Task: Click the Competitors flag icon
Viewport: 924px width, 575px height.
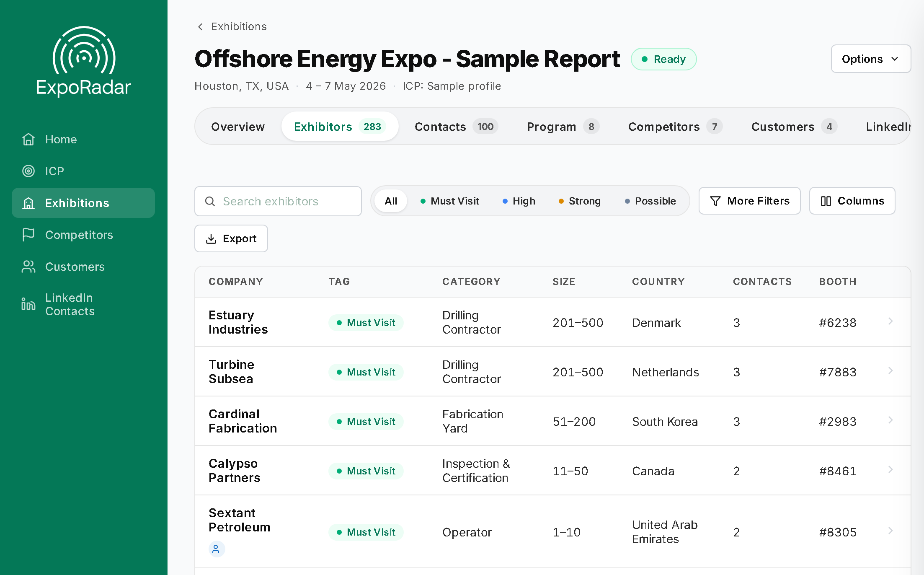Action: click(28, 235)
